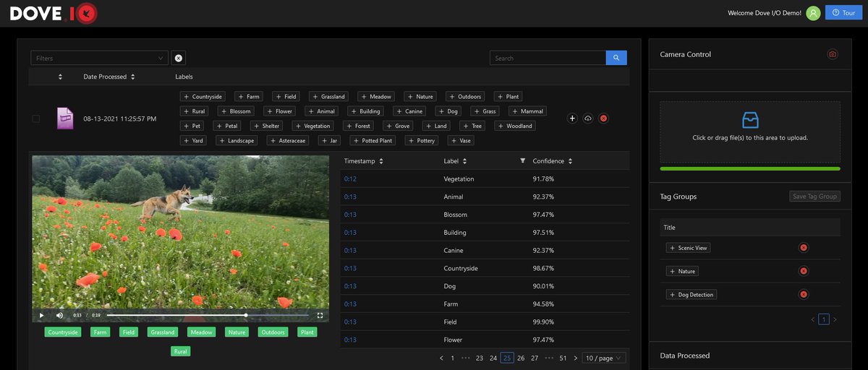This screenshot has width=868, height=370.
Task: Click the purple video file thumbnail
Action: 65,119
